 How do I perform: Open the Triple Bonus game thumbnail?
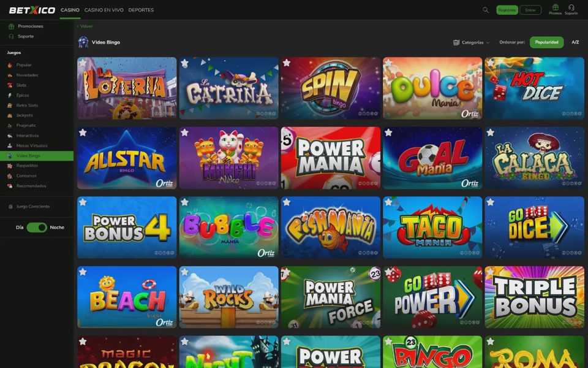pos(534,297)
